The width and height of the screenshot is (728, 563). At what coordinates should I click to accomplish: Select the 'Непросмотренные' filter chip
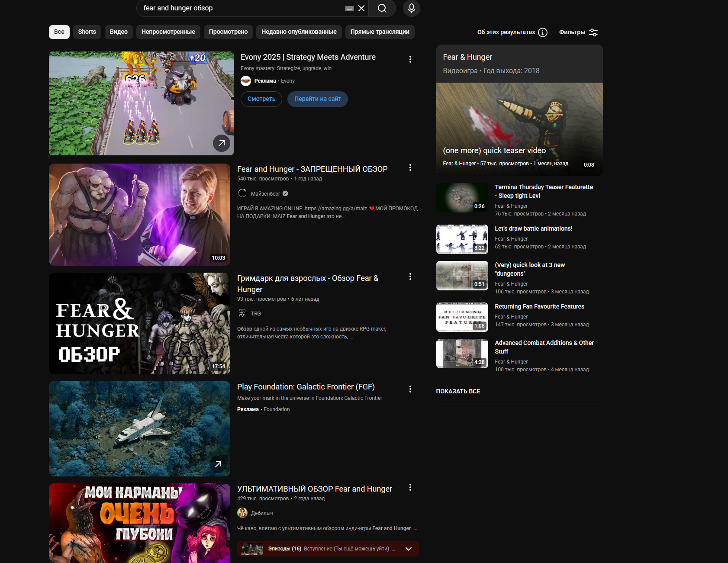click(168, 32)
